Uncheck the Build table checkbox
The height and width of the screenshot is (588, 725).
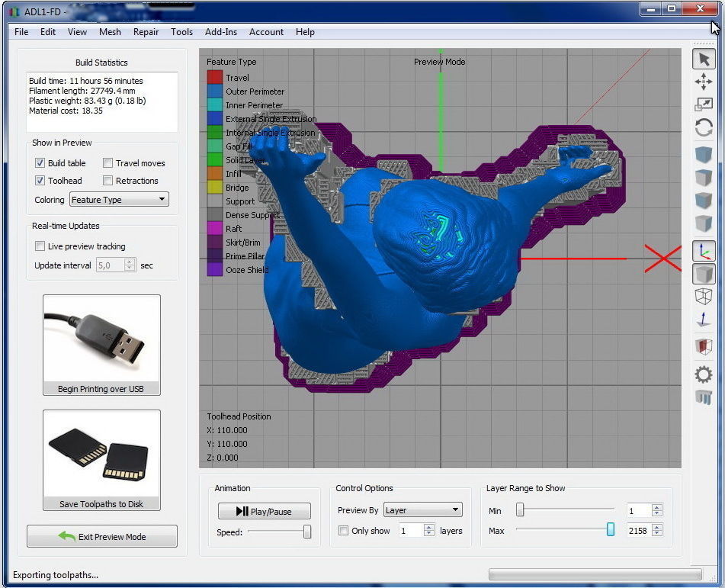[x=40, y=163]
